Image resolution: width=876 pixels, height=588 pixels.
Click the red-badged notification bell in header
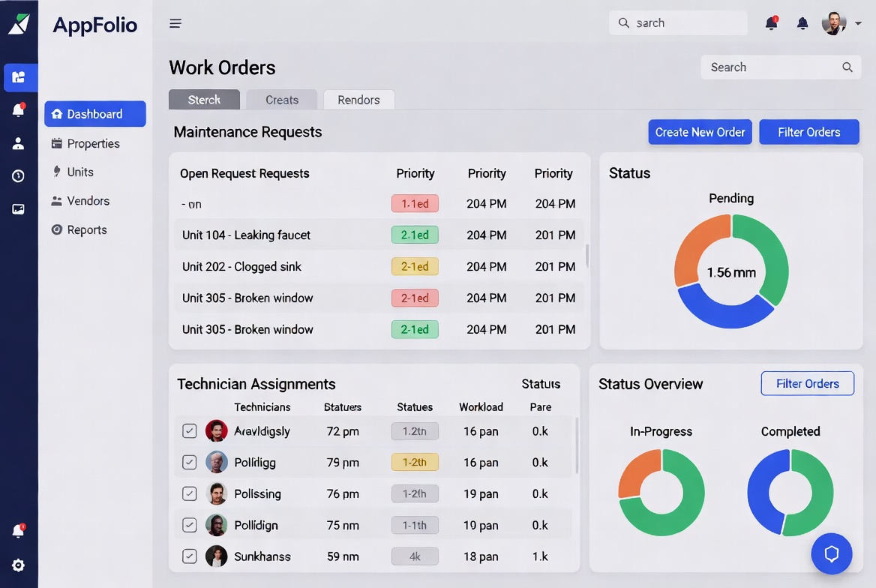coord(772,23)
